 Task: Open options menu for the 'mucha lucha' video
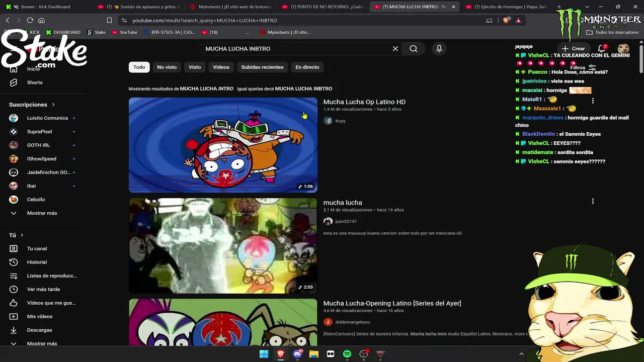click(593, 201)
